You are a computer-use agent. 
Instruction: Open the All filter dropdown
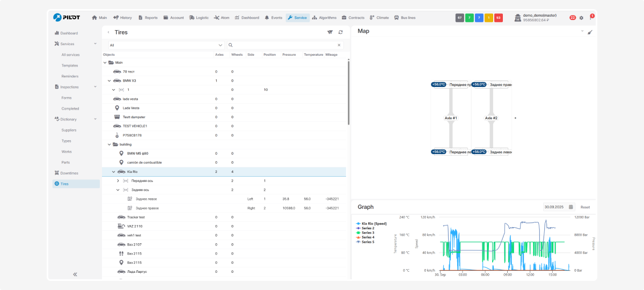coord(166,45)
